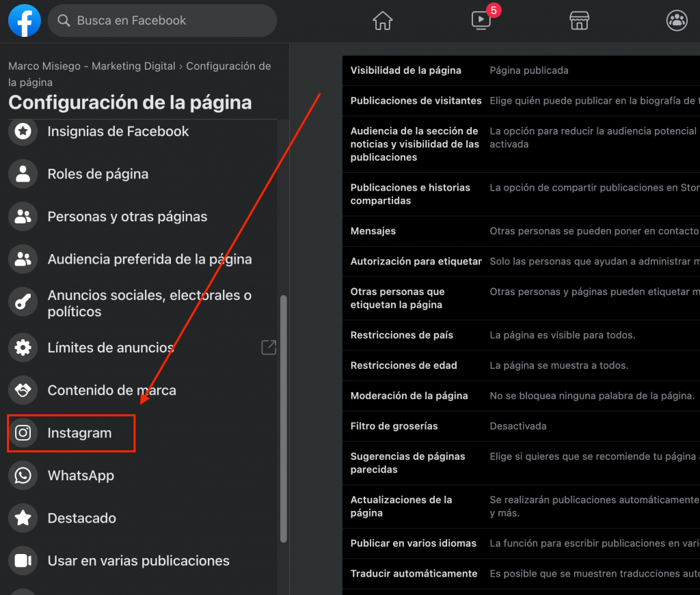
Task: Open Marketplace from the top bar
Action: (579, 20)
